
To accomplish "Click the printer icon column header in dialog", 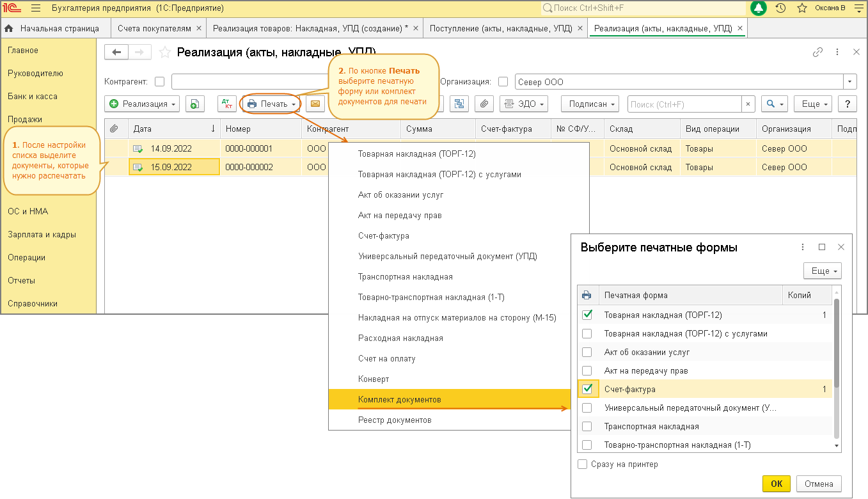I will click(x=587, y=295).
